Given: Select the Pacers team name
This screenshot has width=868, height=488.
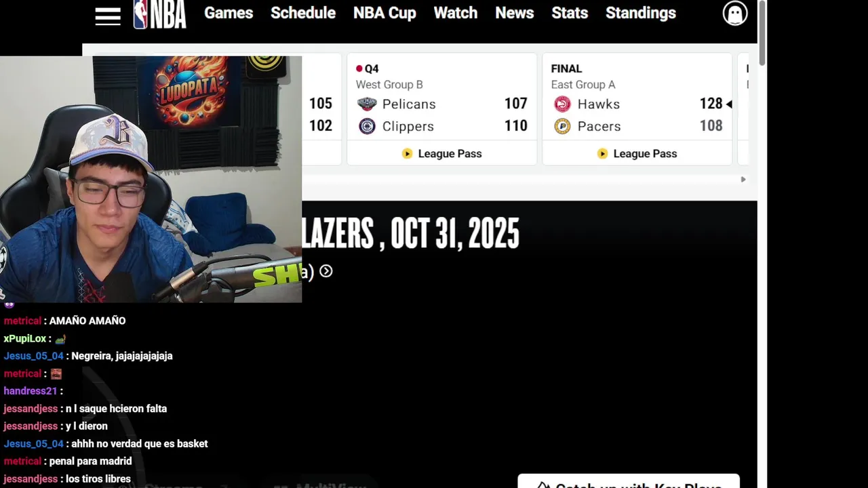Looking at the screenshot, I should click(599, 126).
